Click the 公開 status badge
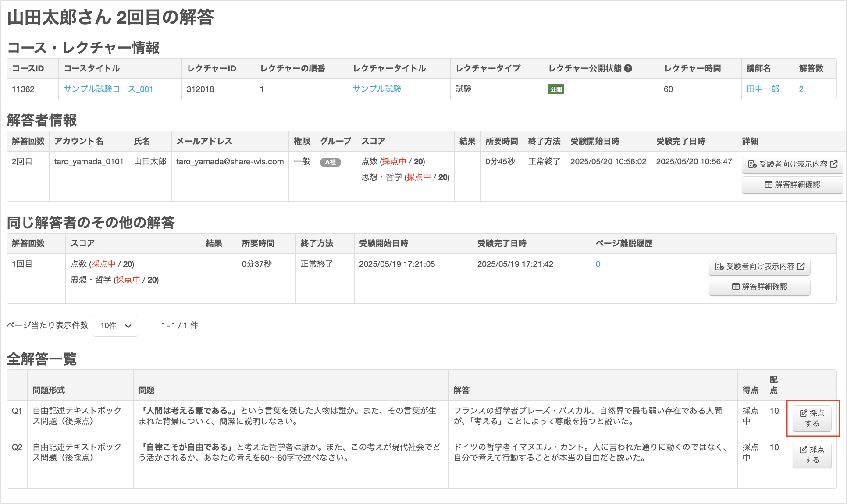 (x=556, y=89)
